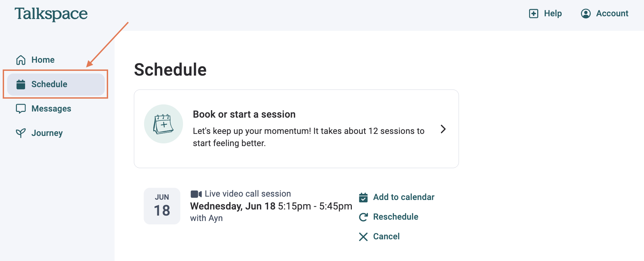
Task: Click the Talkspace logo
Action: click(51, 14)
